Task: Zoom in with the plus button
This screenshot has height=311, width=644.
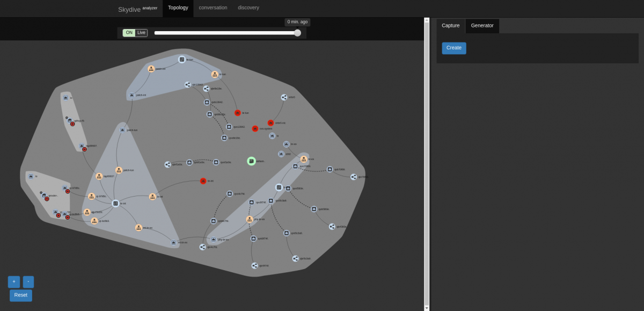Action: pyautogui.click(x=13, y=281)
